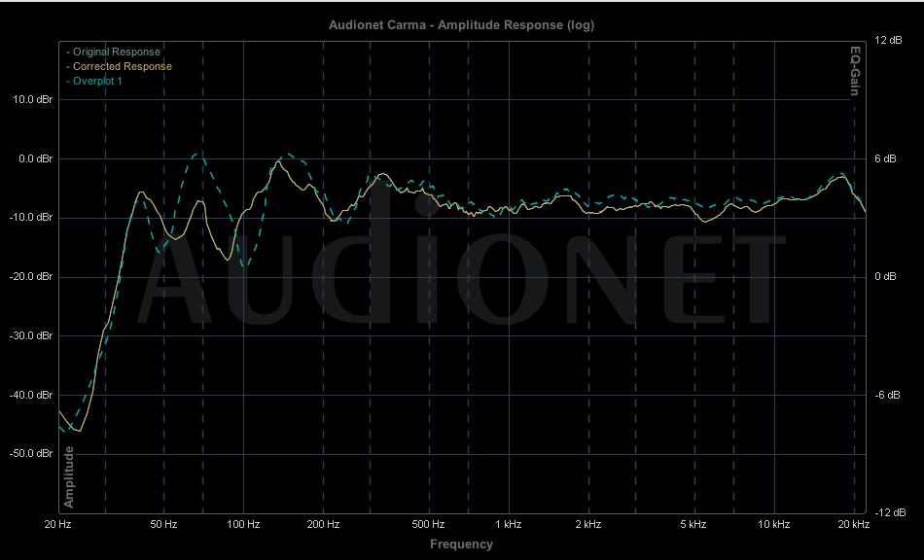Click the "500 Hz" frequency axis label
The height and width of the screenshot is (560, 924).
point(428,525)
